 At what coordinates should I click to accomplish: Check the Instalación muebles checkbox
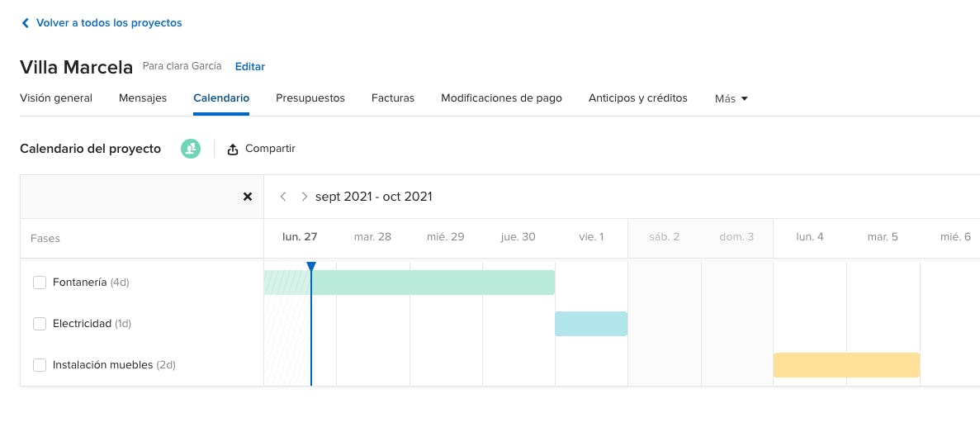(x=40, y=365)
